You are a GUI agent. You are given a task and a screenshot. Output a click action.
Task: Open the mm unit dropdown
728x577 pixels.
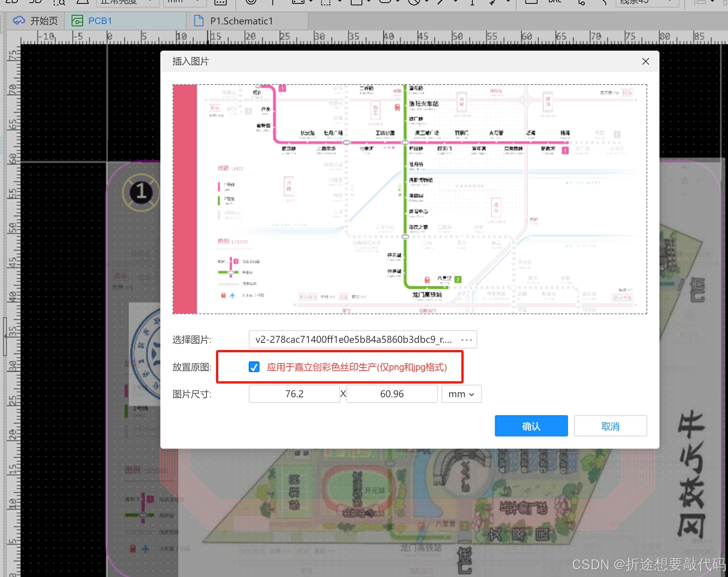[x=461, y=394]
